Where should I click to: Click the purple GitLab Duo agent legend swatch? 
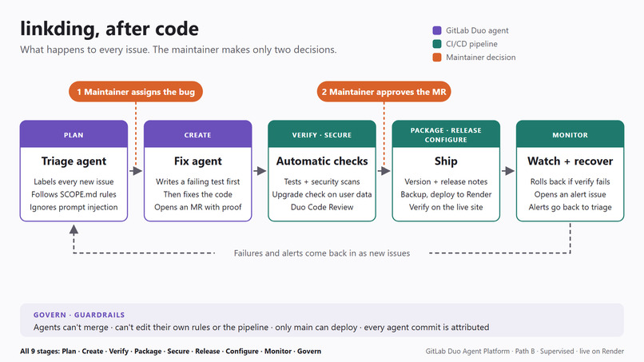[x=437, y=30]
